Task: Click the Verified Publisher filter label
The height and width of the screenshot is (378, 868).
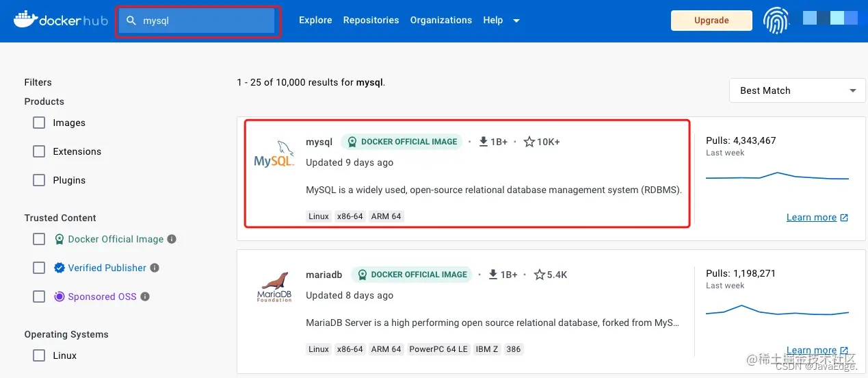Action: 107,268
